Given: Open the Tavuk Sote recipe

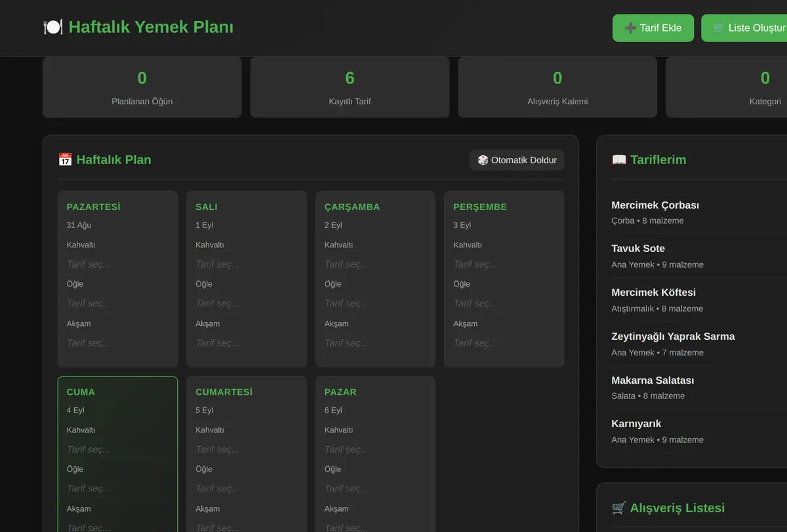Looking at the screenshot, I should 699,256.
